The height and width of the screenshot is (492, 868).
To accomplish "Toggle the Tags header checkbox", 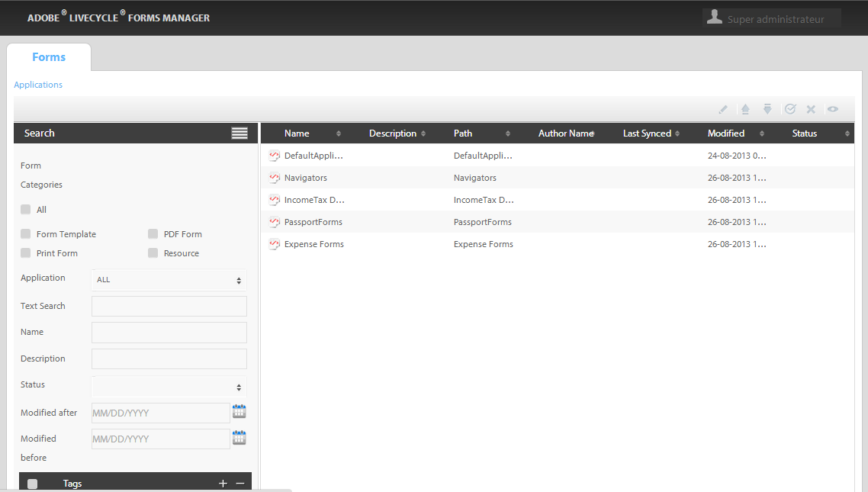I will tap(33, 484).
